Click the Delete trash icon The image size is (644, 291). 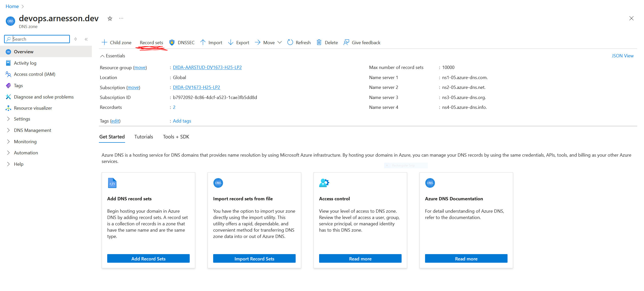point(319,42)
